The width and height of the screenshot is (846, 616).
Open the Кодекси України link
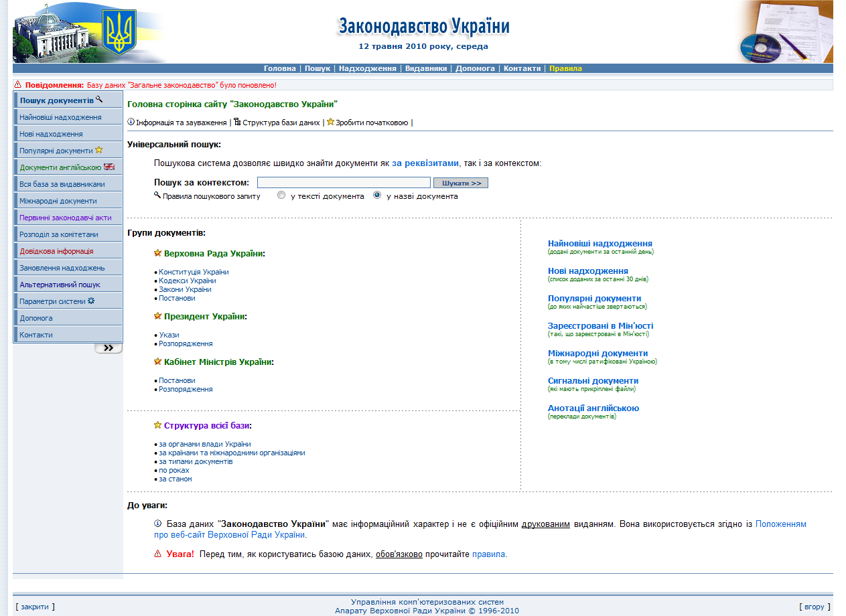click(187, 281)
